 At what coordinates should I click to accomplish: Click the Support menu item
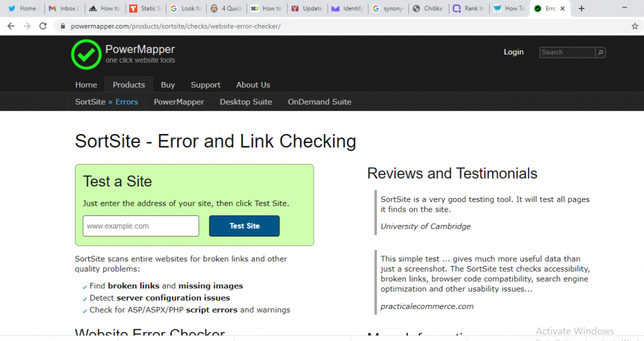(205, 85)
